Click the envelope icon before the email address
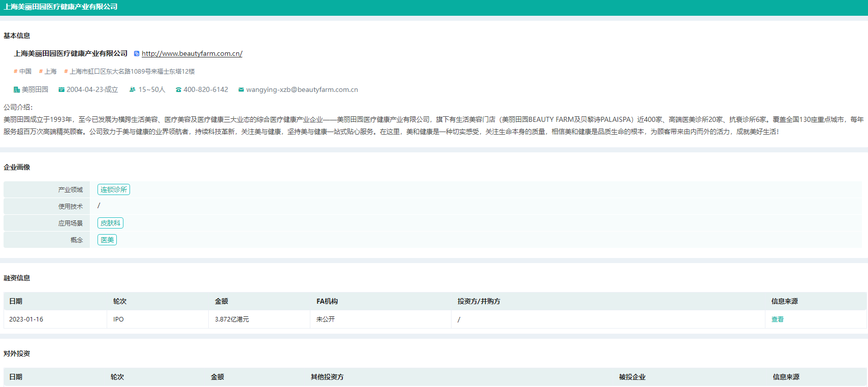This screenshot has width=868, height=387. (241, 90)
